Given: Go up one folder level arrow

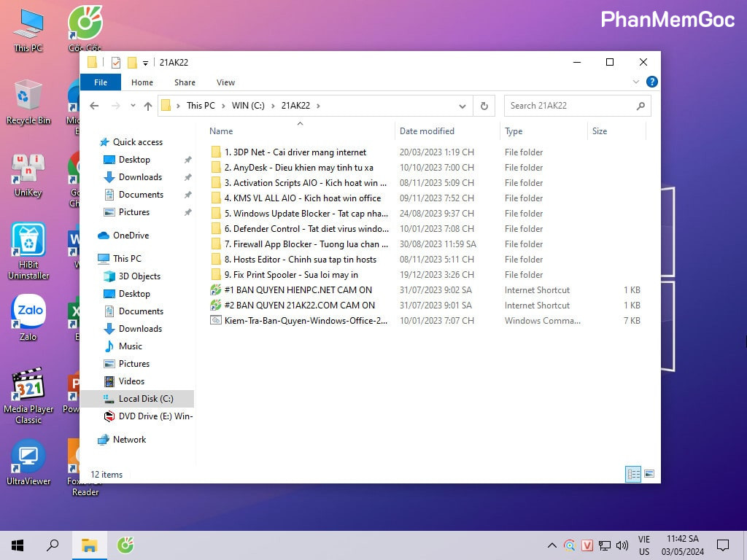Looking at the screenshot, I should 148,106.
